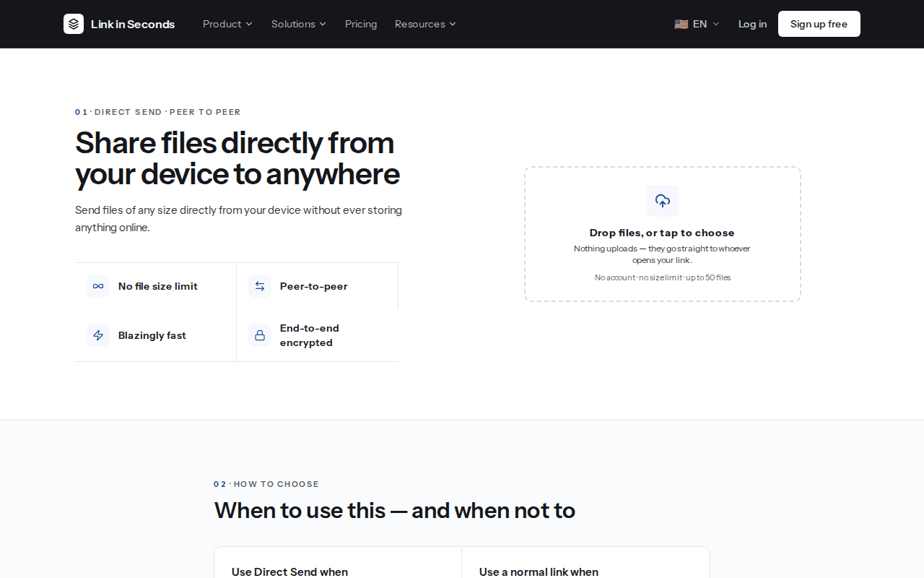Click the No account, no size limit note
This screenshot has width=924, height=578.
tap(663, 277)
